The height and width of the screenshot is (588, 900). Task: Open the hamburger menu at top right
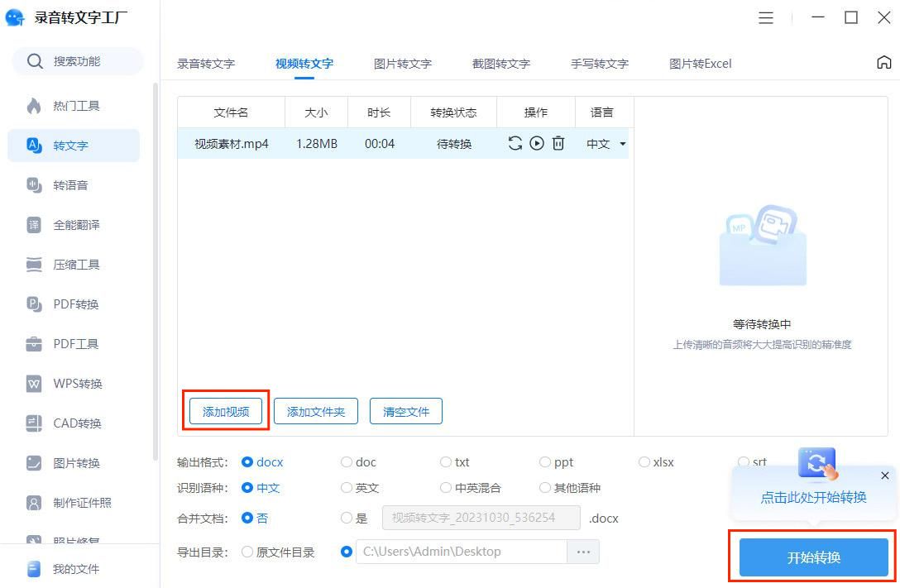[x=766, y=17]
